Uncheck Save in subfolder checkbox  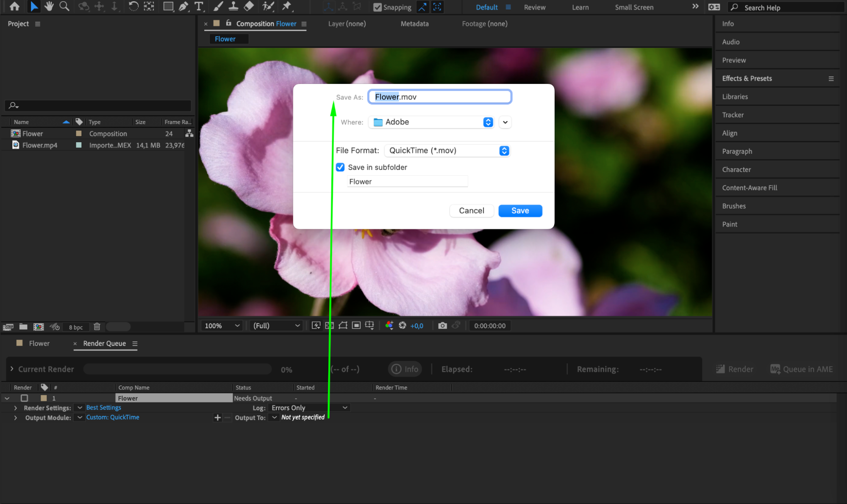[340, 167]
